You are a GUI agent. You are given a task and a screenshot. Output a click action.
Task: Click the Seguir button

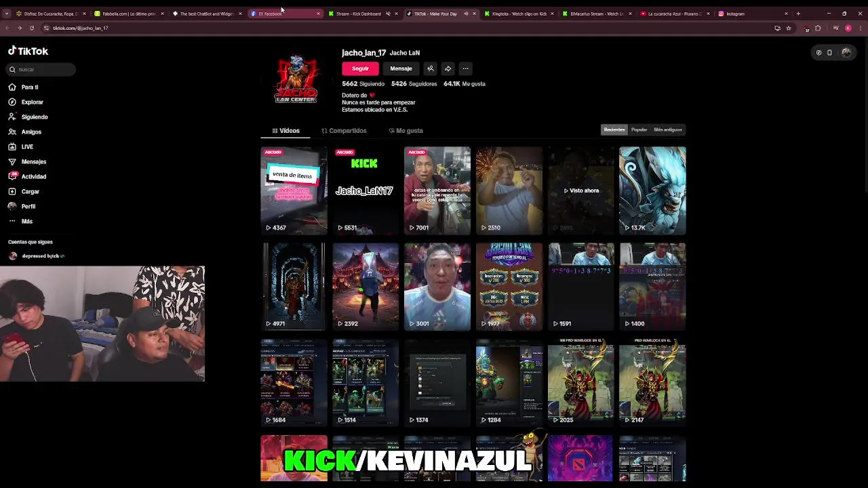tap(360, 68)
